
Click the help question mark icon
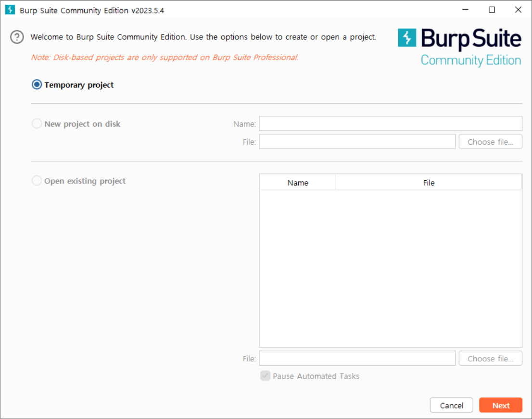pos(17,37)
